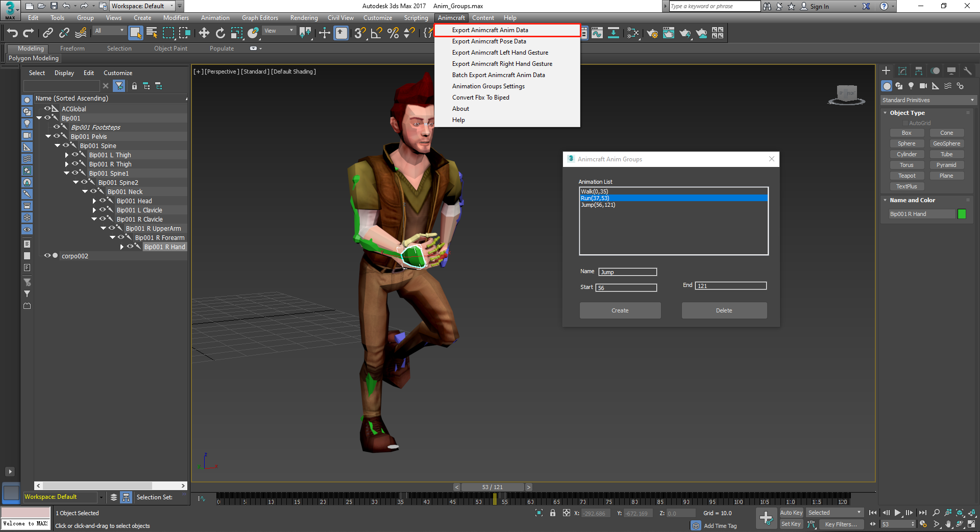
Task: Toggle visibility eye of Bip001 Head
Action: [x=103, y=201]
